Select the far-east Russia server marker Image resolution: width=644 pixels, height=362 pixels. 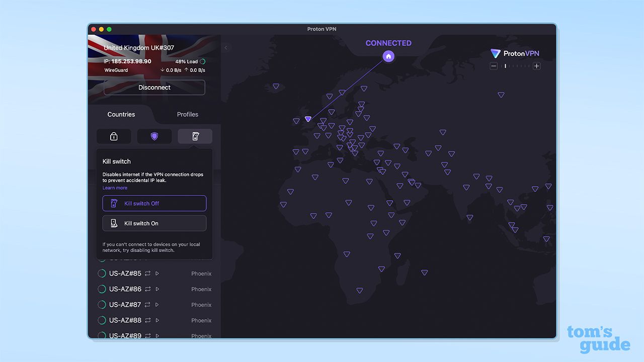click(501, 95)
